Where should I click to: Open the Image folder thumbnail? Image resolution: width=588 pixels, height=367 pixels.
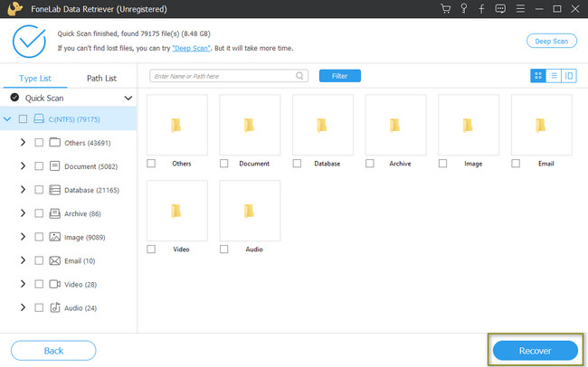tap(469, 125)
